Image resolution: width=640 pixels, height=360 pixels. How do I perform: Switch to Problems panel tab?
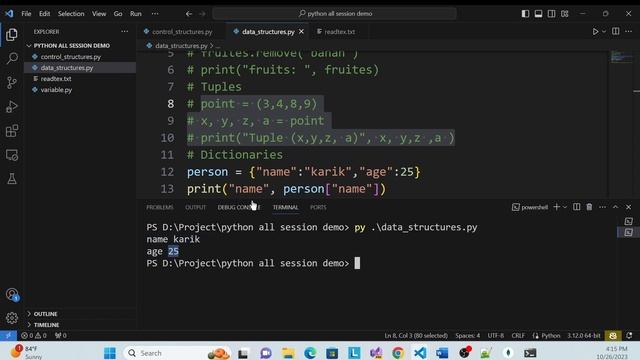click(160, 207)
